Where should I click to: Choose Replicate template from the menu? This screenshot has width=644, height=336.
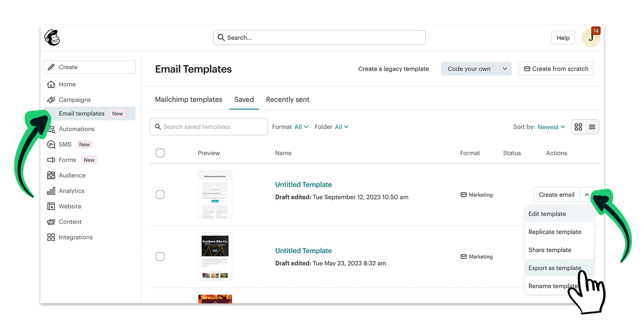pos(559,232)
